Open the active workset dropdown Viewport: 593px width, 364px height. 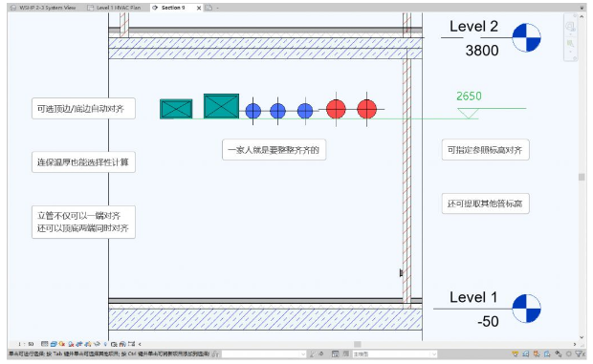264,353
